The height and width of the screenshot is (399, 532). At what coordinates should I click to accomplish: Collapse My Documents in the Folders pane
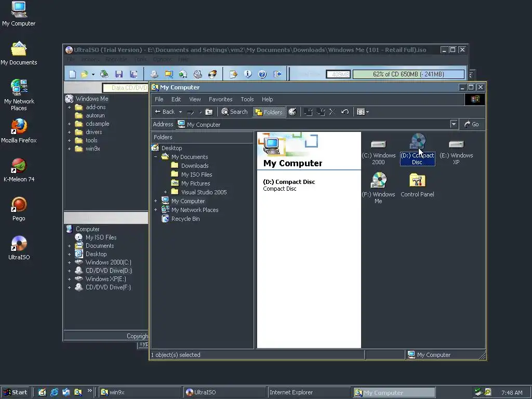pos(155,157)
